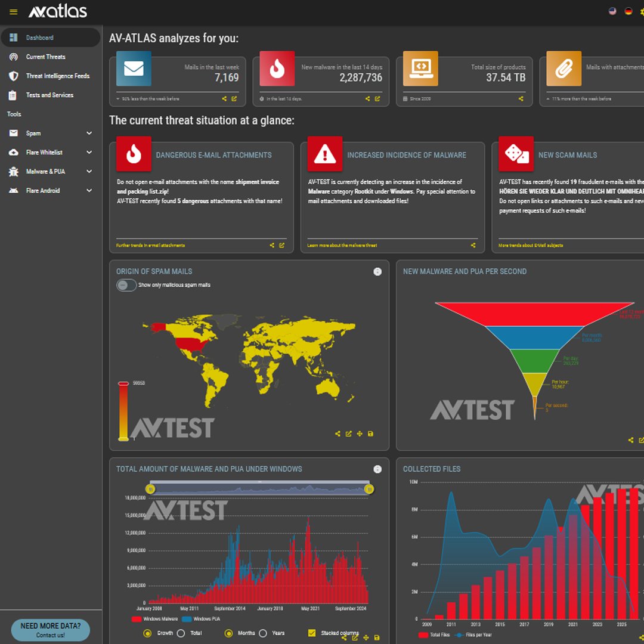Click the laptop icon on Total size of products card

pos(420,68)
